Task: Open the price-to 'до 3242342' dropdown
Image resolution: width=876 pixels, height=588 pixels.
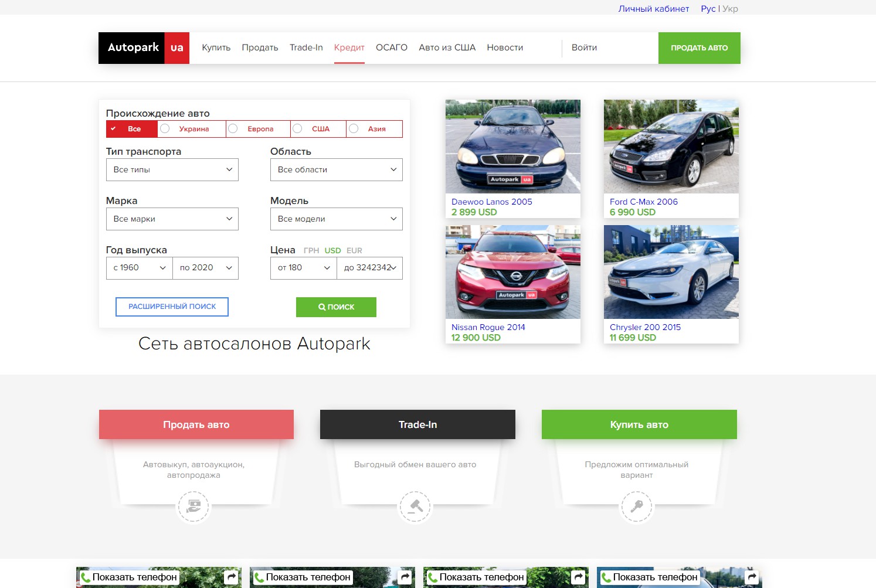Action: tap(370, 268)
